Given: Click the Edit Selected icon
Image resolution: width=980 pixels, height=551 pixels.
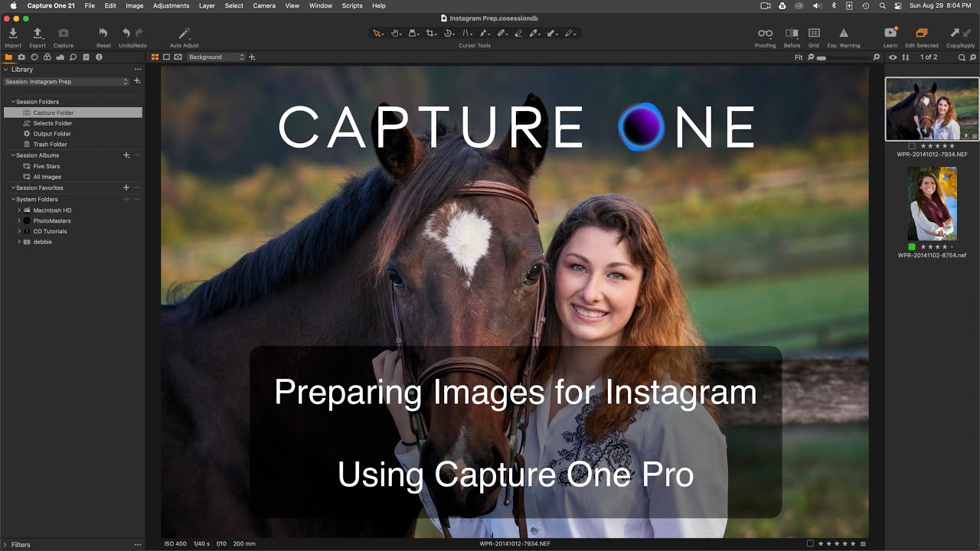Looking at the screenshot, I should pyautogui.click(x=922, y=33).
